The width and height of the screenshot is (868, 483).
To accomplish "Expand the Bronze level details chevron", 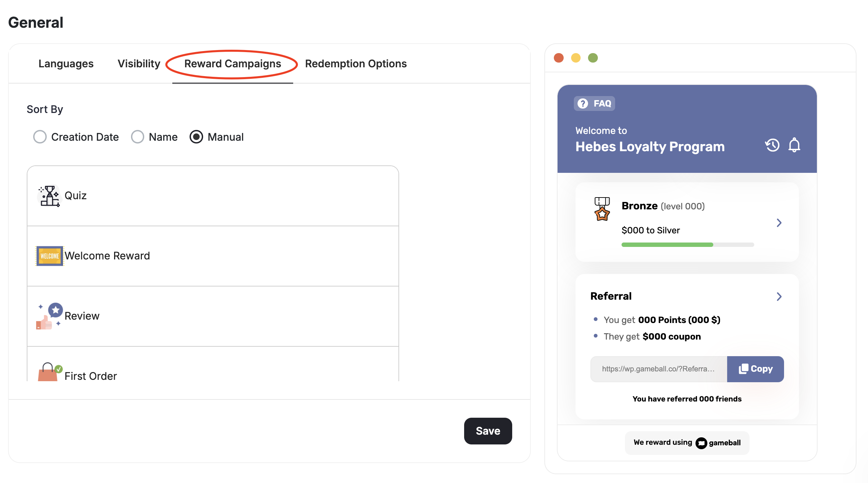I will pos(780,223).
